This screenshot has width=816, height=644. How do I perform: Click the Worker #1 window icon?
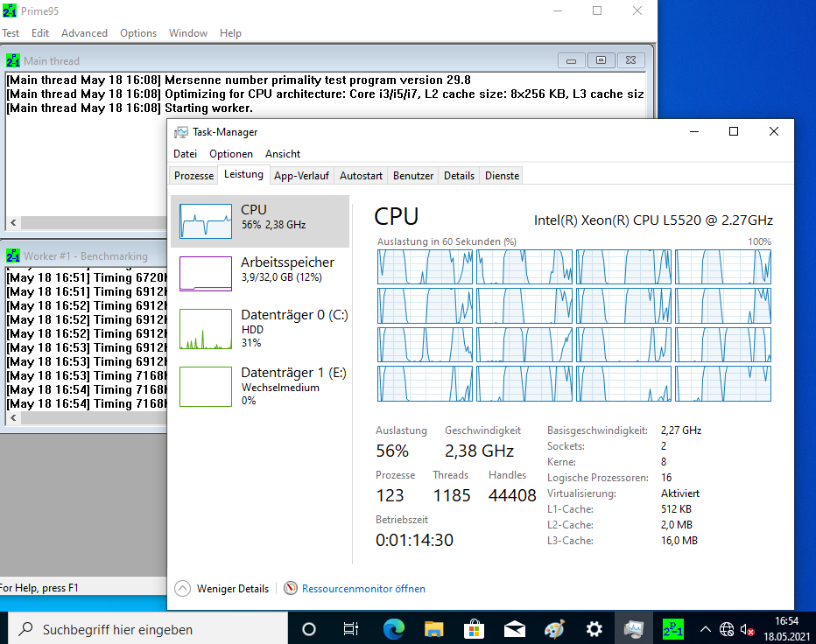click(x=13, y=255)
